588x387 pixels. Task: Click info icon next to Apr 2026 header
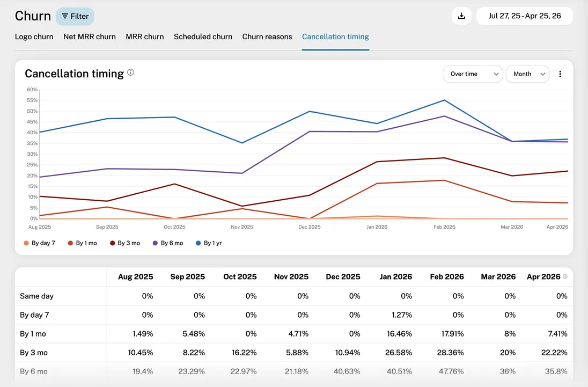pos(565,276)
